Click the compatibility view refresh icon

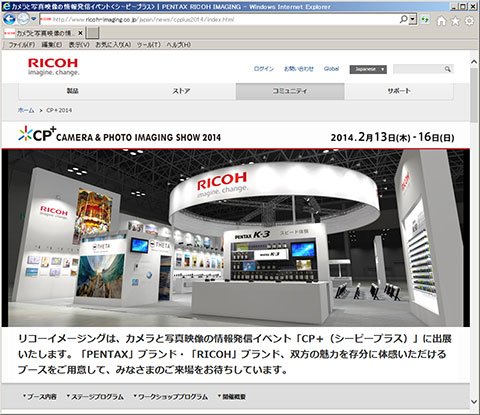424,20
